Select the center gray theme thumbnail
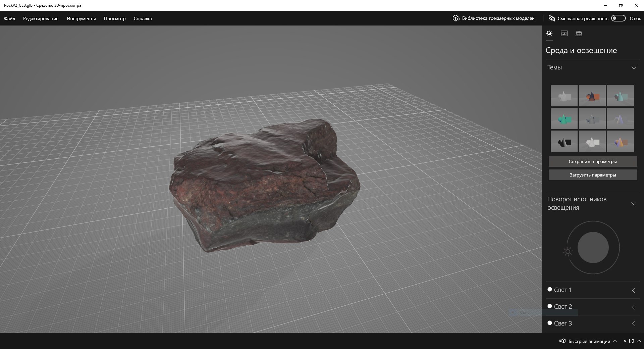 click(x=592, y=118)
